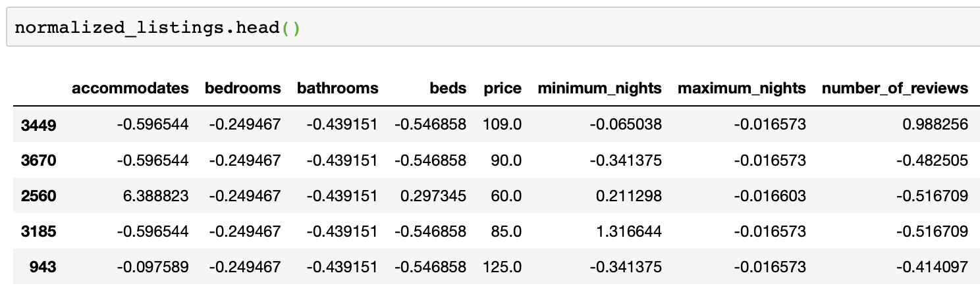Select the minimum_nights value 1.316644
The height and width of the screenshot is (292, 980).
(x=632, y=231)
